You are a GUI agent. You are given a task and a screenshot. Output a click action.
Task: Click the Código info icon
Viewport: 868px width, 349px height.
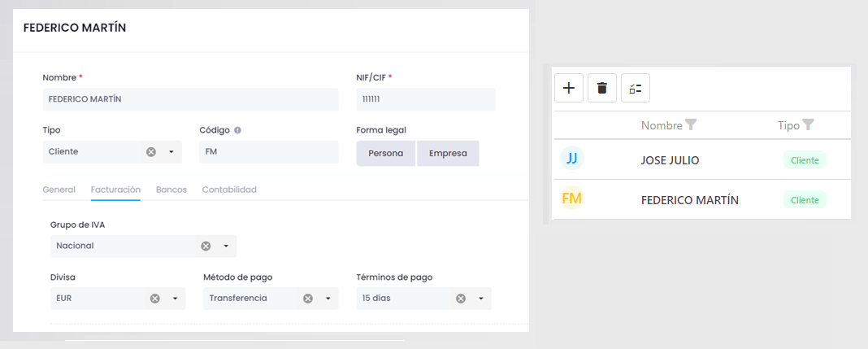[237, 130]
